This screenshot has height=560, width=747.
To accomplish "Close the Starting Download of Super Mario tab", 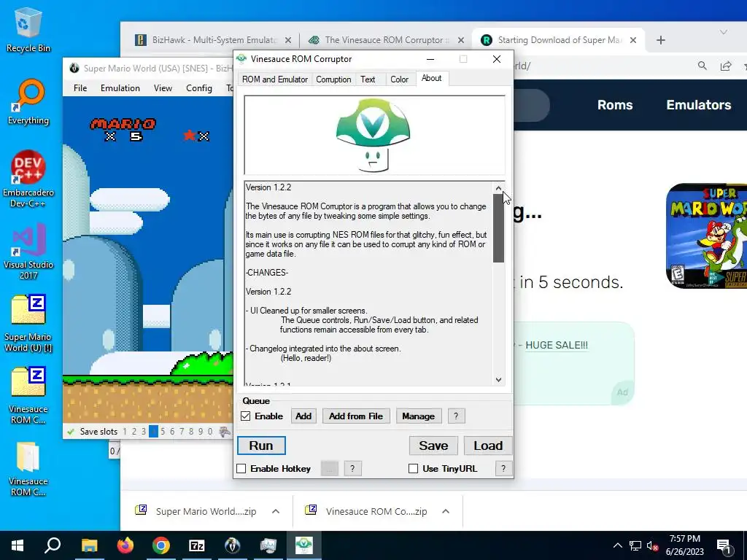I will (633, 40).
